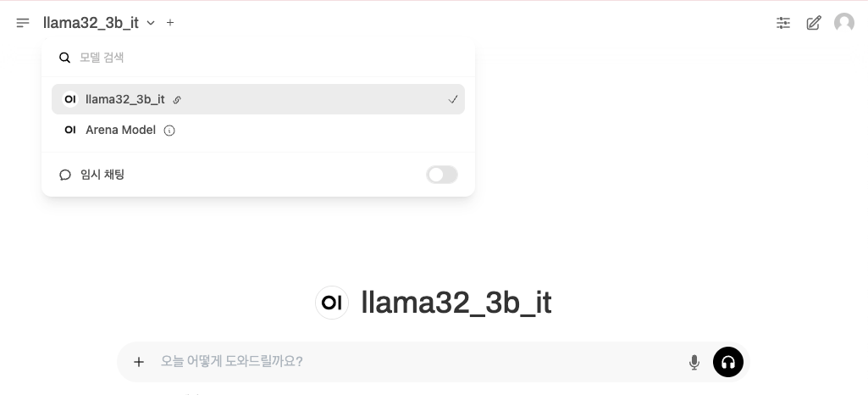Open the chat controls sliders icon
The image size is (868, 395).
tap(782, 23)
